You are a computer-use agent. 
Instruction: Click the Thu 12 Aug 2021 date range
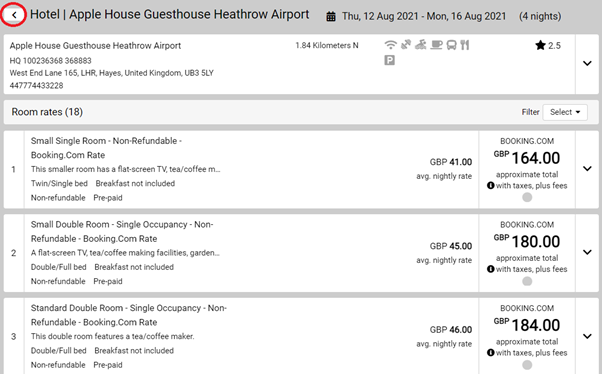[424, 16]
